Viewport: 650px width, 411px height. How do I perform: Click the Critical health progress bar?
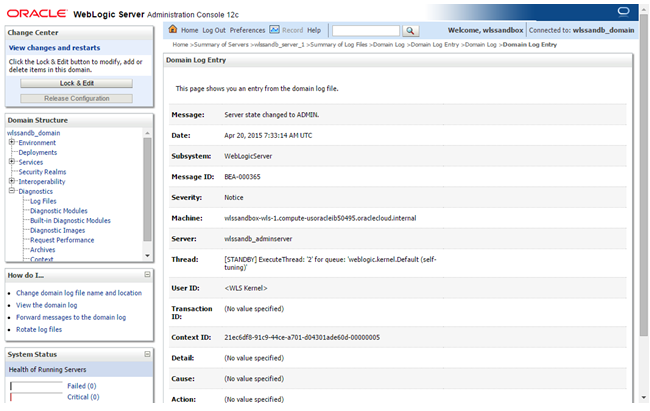(x=36, y=397)
